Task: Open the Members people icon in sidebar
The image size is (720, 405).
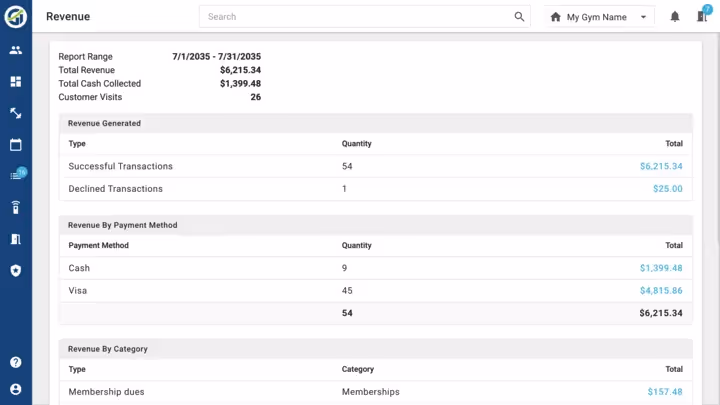Action: click(16, 50)
